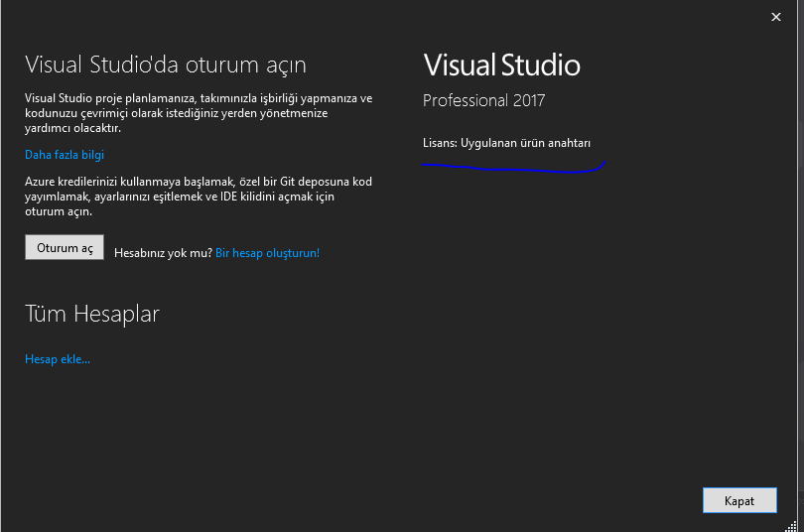Click the Professional 2017 edition text
The height and width of the screenshot is (532, 804).
pyautogui.click(x=483, y=101)
